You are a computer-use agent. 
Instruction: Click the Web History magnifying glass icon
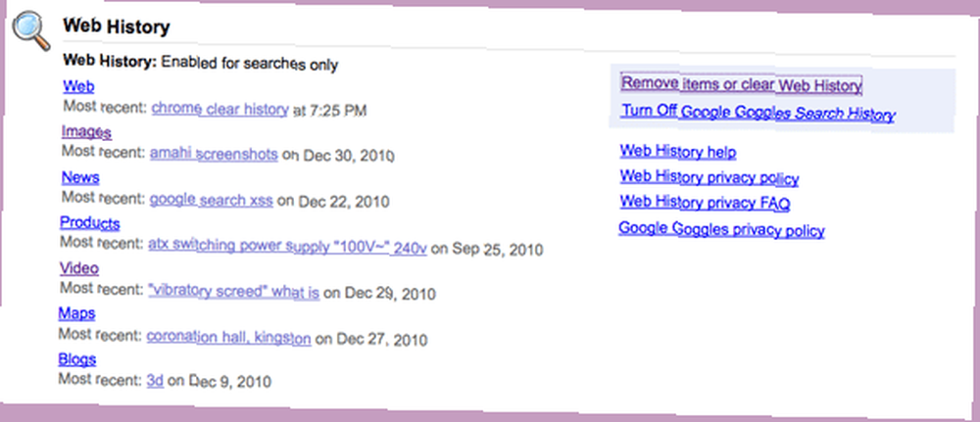tap(32, 30)
